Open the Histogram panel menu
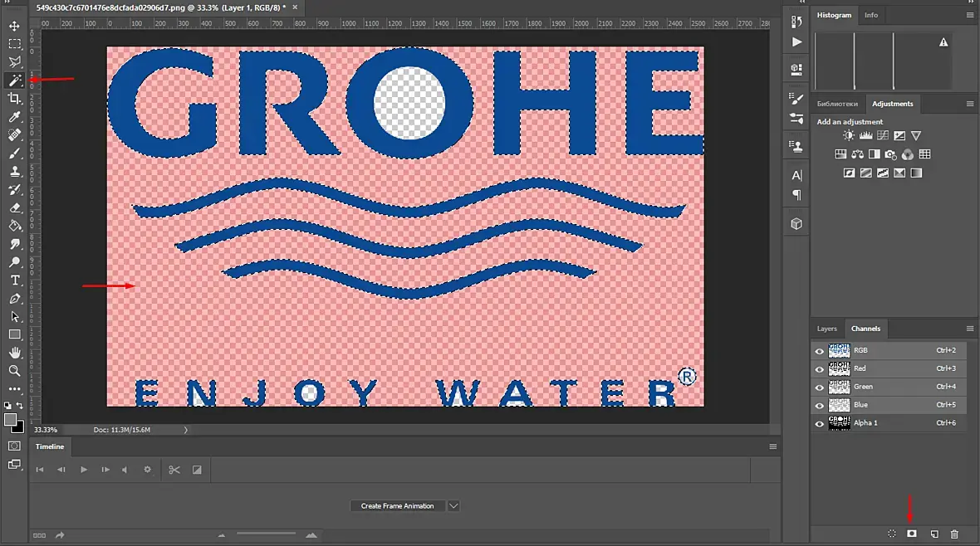 coord(969,15)
